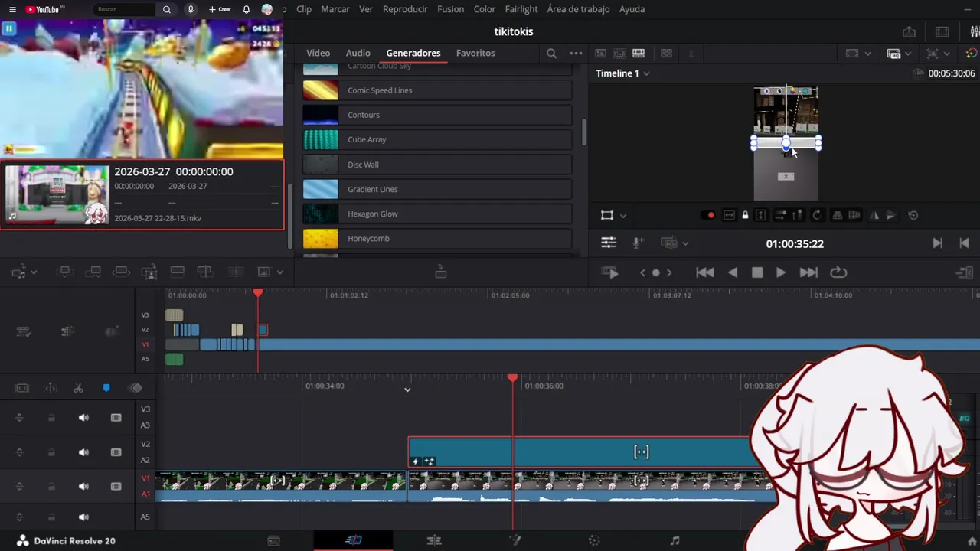This screenshot has width=980, height=551.
Task: Play the timeline in reverse
Action: click(x=733, y=272)
